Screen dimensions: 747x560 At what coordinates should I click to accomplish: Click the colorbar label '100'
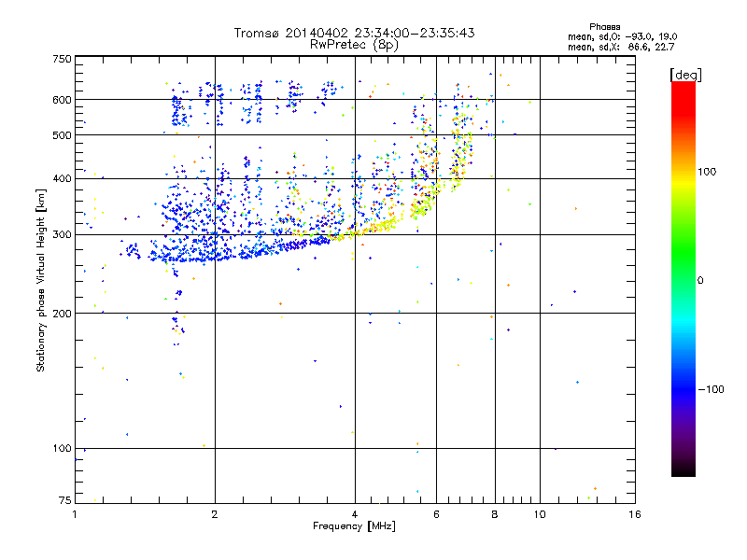[x=707, y=172]
